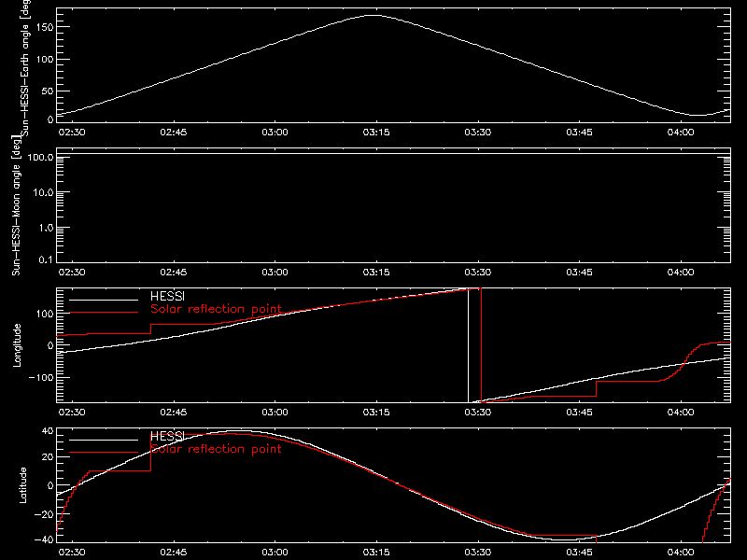Click 03:30 time label under Moon angle plot
The height and width of the screenshot is (560, 747).
[478, 273]
